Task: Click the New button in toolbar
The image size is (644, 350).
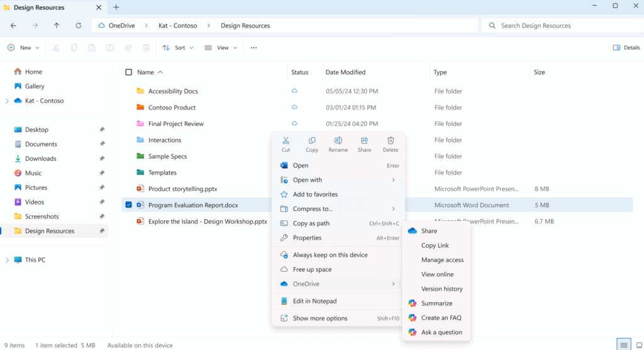Action: [x=23, y=48]
